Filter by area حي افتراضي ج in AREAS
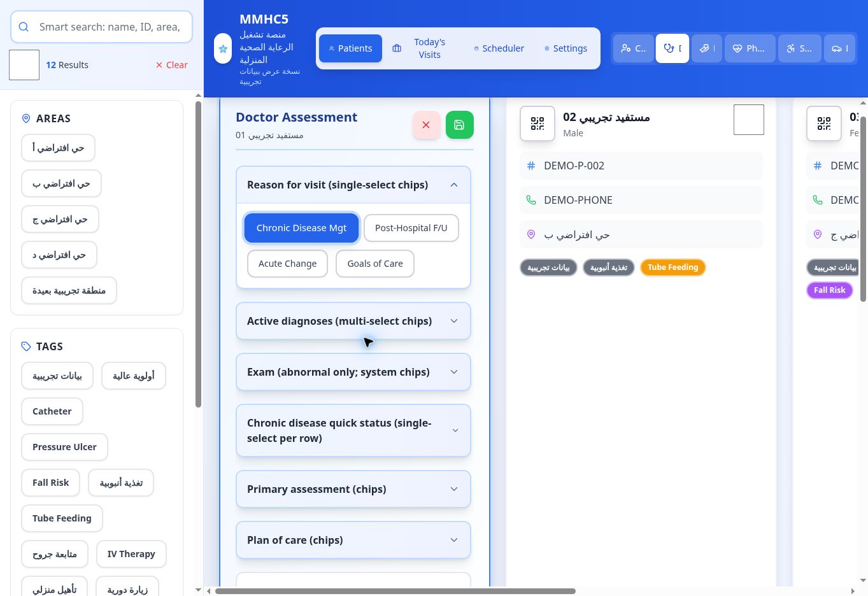The height and width of the screenshot is (596, 868). click(60, 219)
